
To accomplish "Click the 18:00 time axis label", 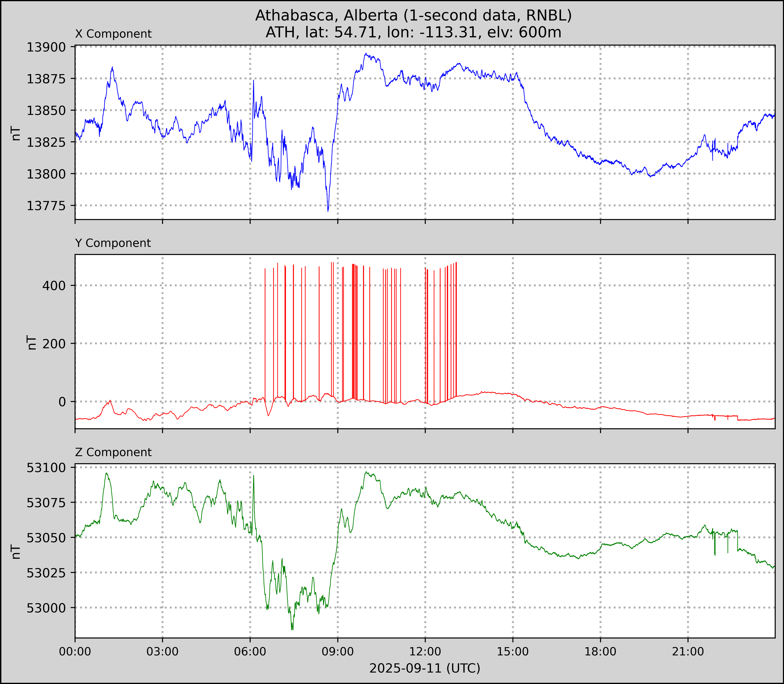I will (600, 652).
